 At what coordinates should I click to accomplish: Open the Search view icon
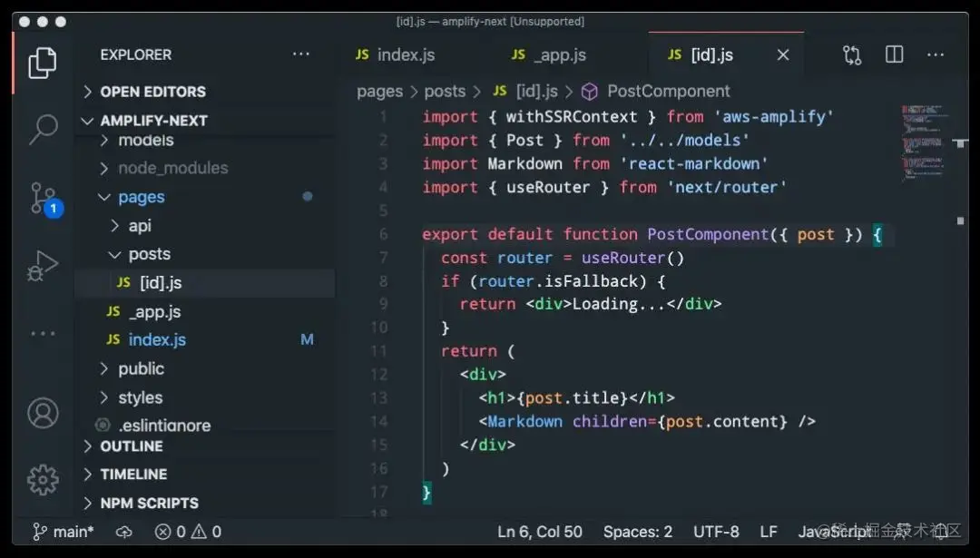(44, 130)
